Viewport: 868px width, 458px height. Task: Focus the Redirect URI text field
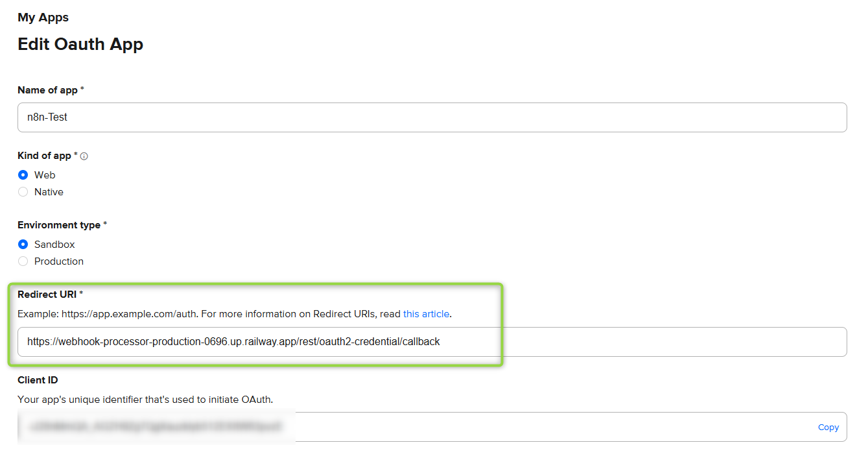click(432, 342)
